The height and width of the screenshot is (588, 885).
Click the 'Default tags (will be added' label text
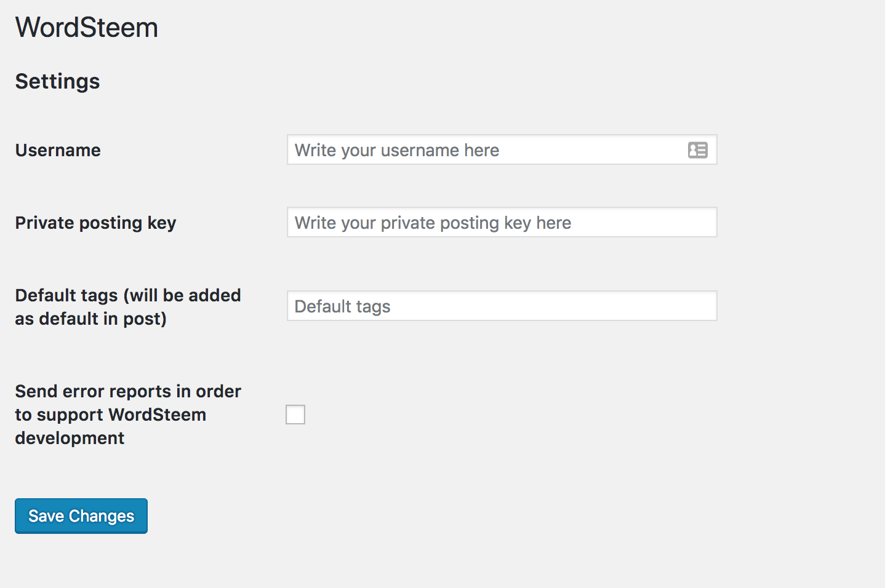tap(128, 295)
